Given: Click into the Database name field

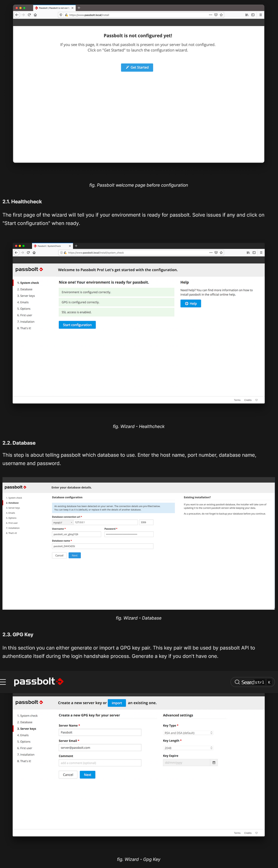Looking at the screenshot, I should pos(102,546).
